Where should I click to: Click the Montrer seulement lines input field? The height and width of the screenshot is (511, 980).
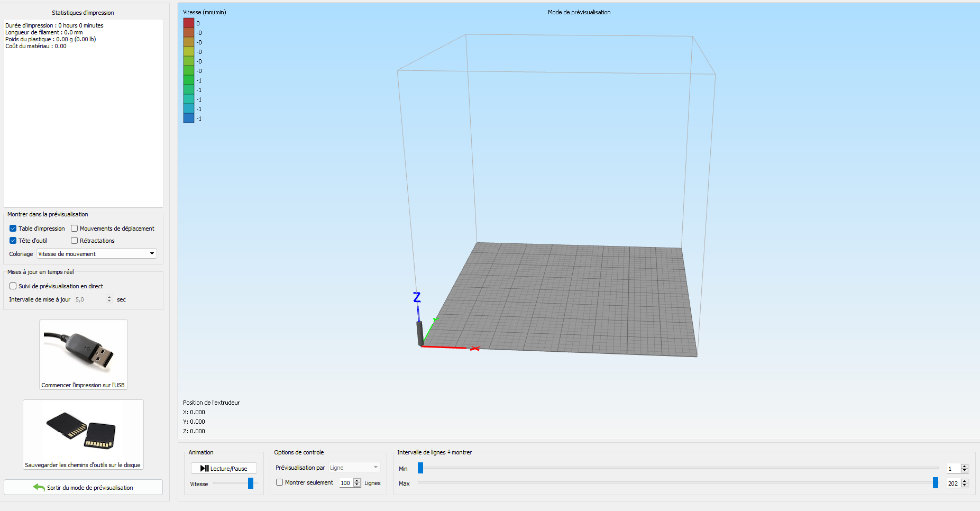[346, 483]
